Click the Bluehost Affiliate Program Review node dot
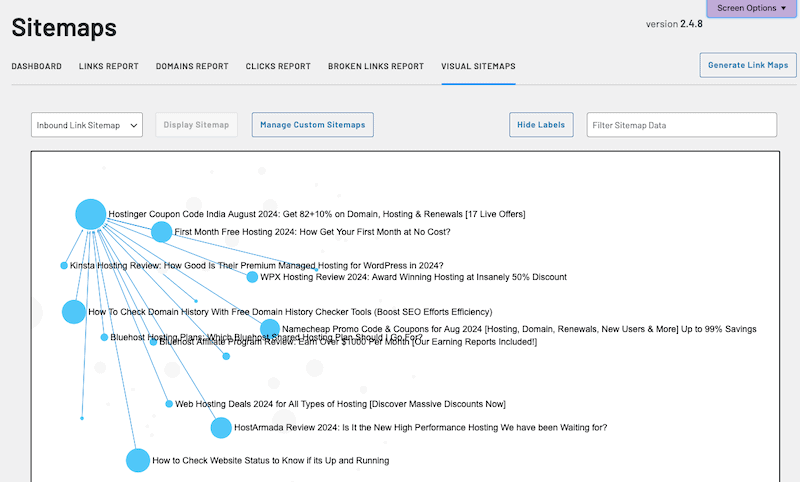 [153, 342]
